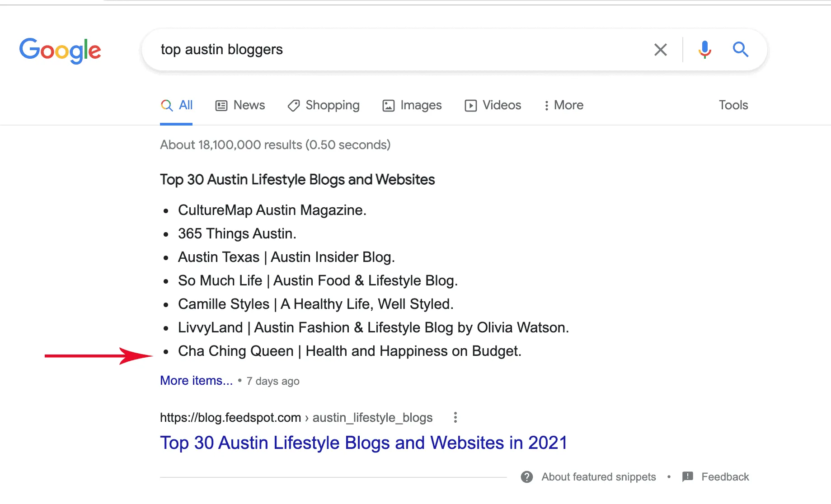Select the '365 Things Austin.' list item
This screenshot has height=504, width=831.
click(237, 233)
